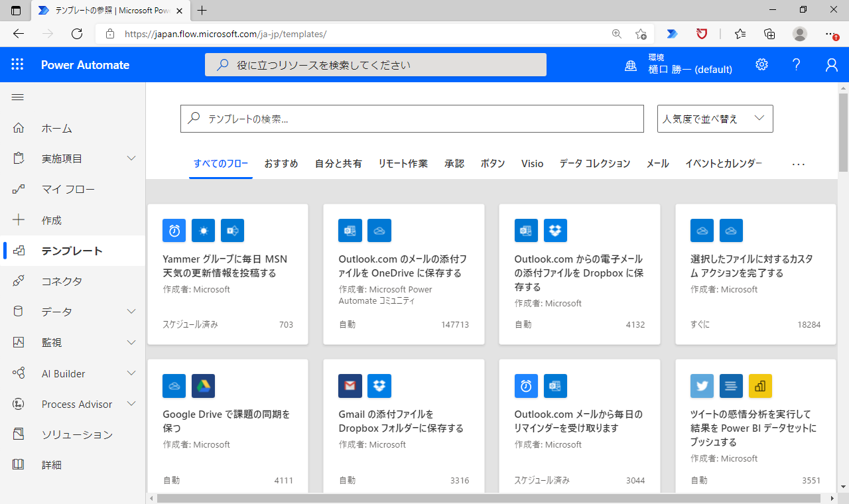Screen dimensions: 849x504
Task: Select the おすすめ tab
Action: tap(281, 164)
